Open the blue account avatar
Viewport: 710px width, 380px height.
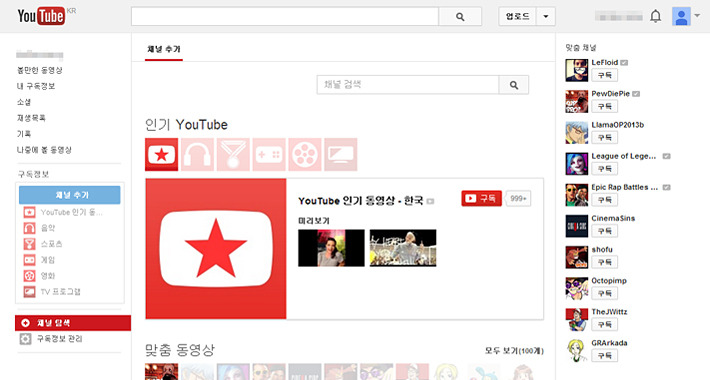(x=681, y=17)
